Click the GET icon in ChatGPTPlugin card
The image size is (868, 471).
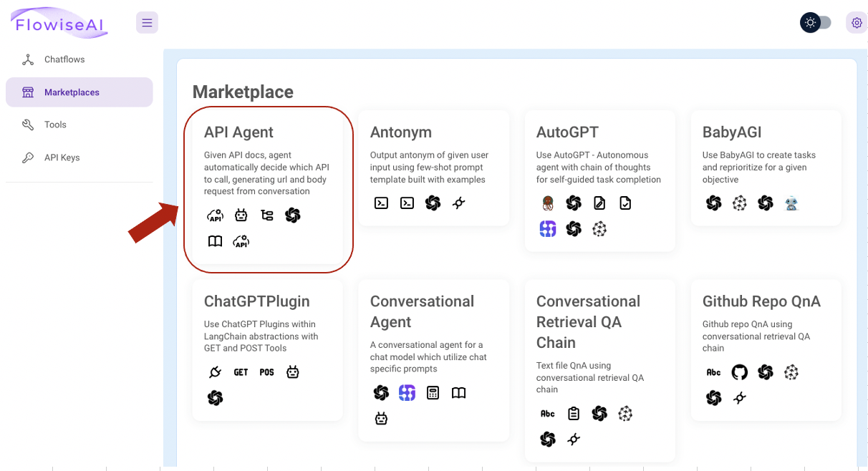241,372
